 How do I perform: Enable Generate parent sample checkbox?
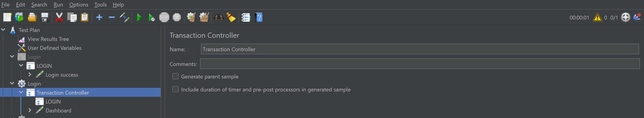coord(175,76)
